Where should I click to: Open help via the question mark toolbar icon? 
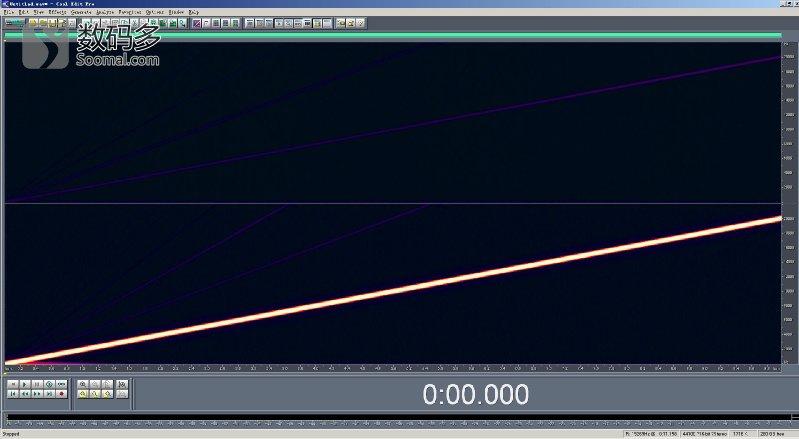click(360, 23)
